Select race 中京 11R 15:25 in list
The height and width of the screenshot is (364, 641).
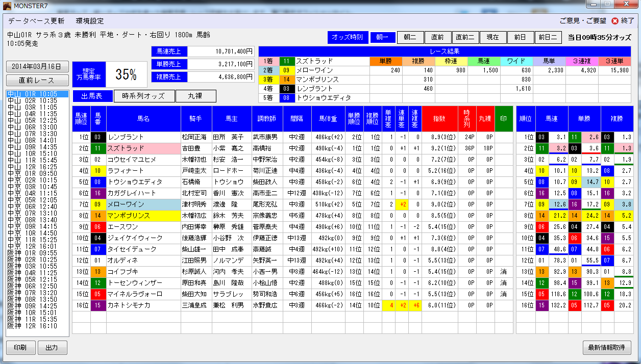pos(37,240)
